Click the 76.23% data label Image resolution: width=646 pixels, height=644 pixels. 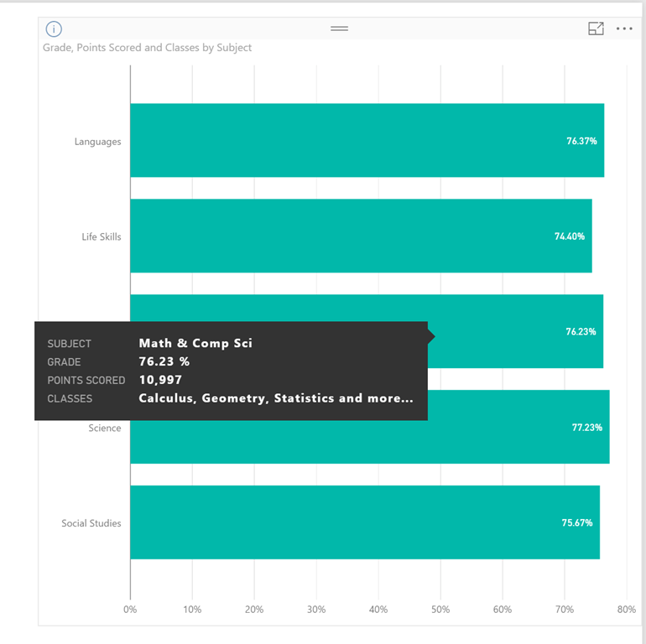581,331
